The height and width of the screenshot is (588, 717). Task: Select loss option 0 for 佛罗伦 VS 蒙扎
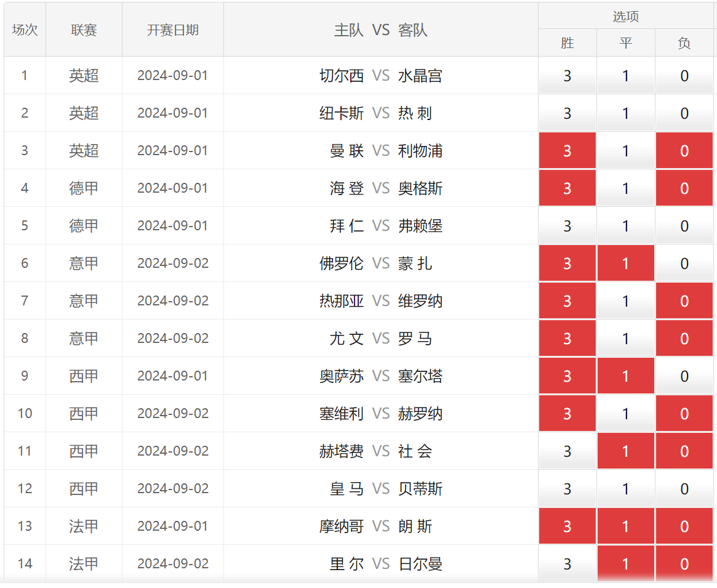click(684, 263)
